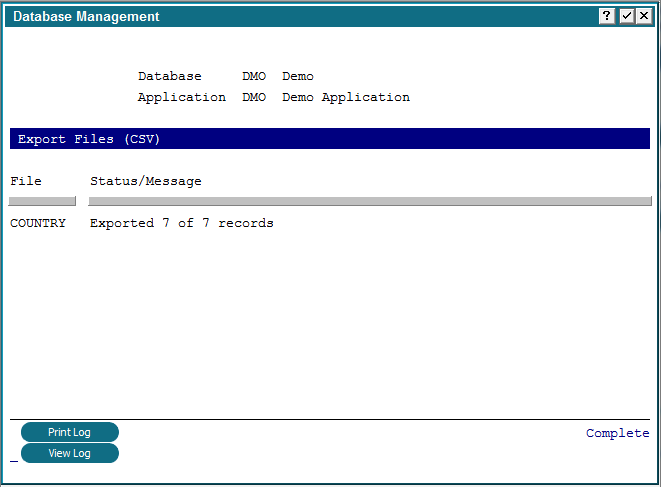This screenshot has height=487, width=661.
Task: Confirm with the checkmark icon in title bar
Action: (x=626, y=16)
